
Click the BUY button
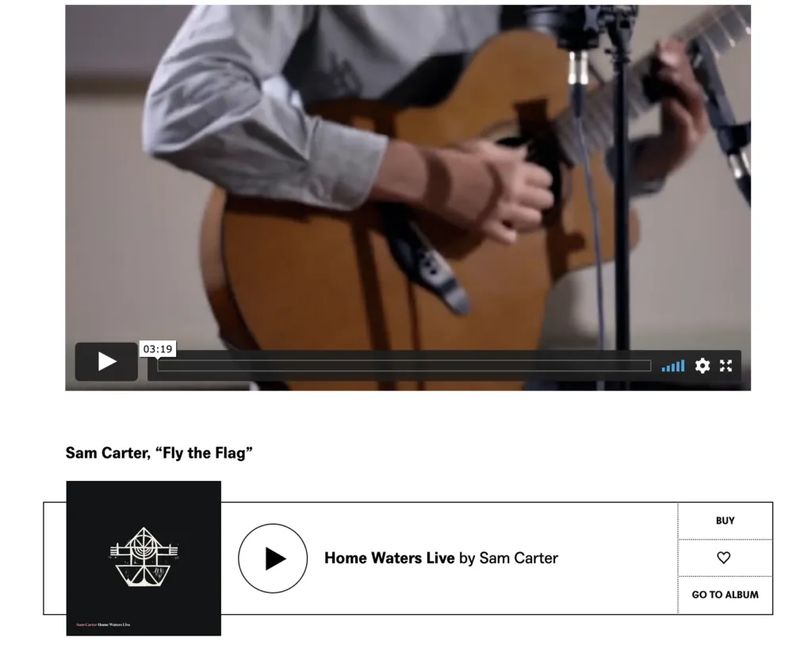(x=725, y=520)
